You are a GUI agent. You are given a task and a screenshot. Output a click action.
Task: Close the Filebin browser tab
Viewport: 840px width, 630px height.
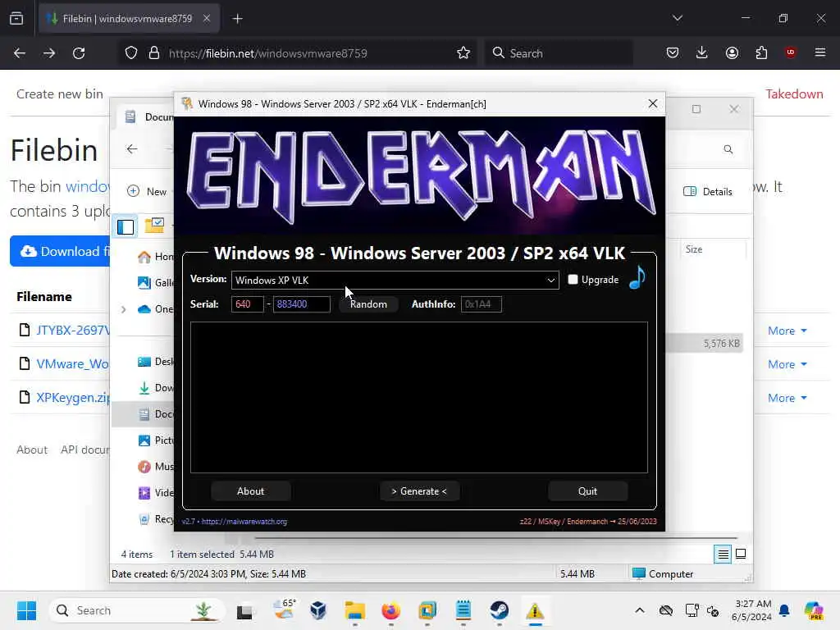pos(206,18)
